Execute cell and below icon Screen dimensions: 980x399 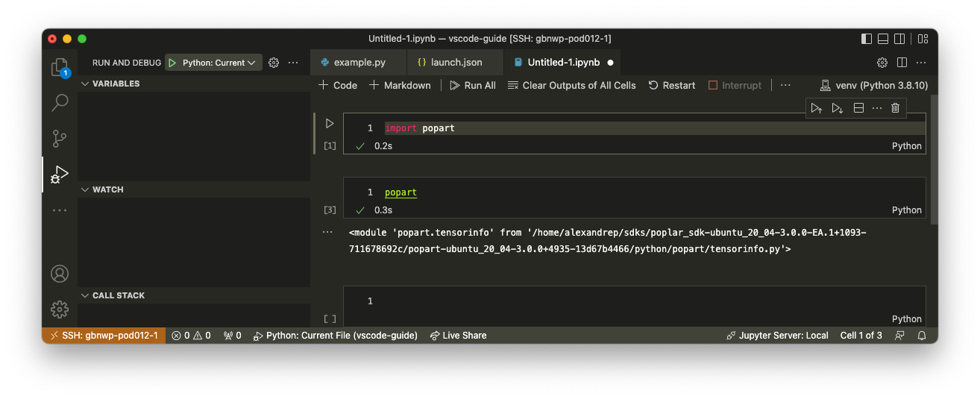838,108
